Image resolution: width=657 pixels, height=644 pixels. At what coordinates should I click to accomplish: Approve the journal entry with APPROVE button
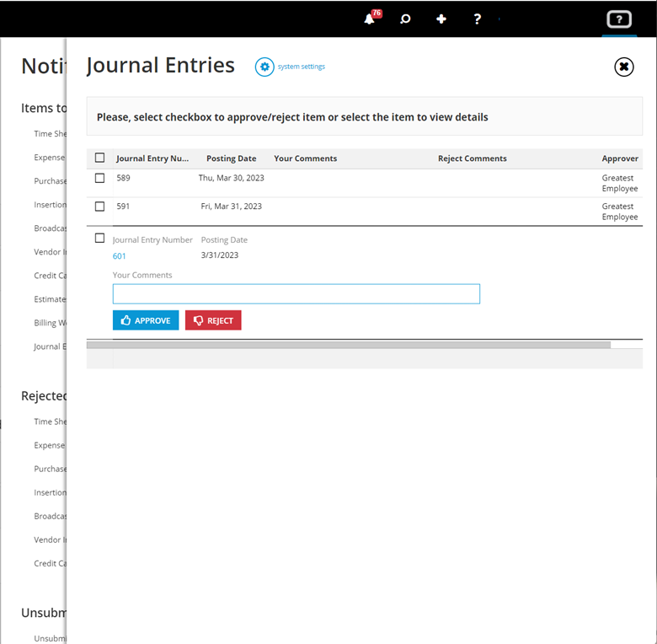pyautogui.click(x=146, y=320)
